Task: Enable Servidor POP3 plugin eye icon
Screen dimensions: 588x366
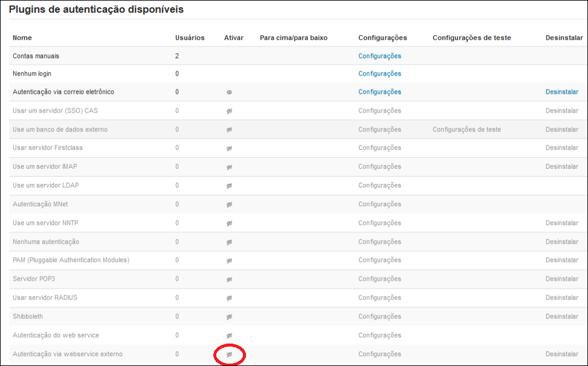Action: pyautogui.click(x=229, y=279)
